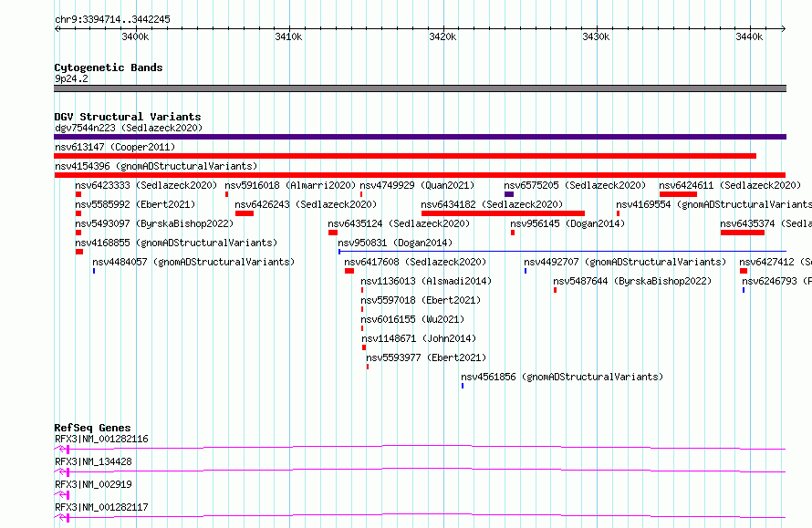Open nsv4492707 gnomADStructuralVariants label
Viewport: 812px width, 528px height.
pyautogui.click(x=625, y=262)
